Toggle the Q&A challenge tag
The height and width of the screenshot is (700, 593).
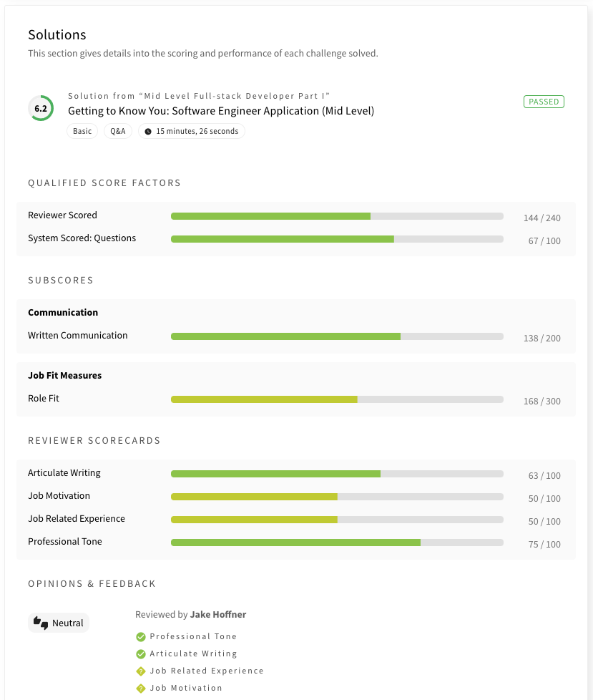point(117,131)
